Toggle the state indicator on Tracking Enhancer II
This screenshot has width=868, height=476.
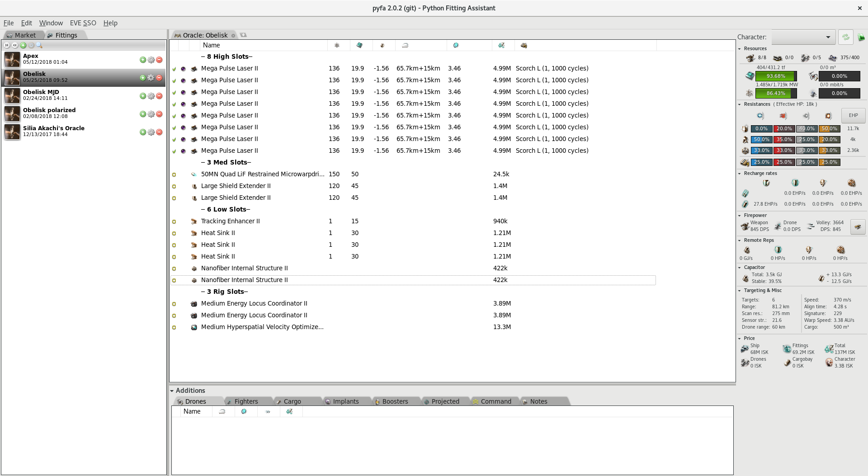click(175, 221)
